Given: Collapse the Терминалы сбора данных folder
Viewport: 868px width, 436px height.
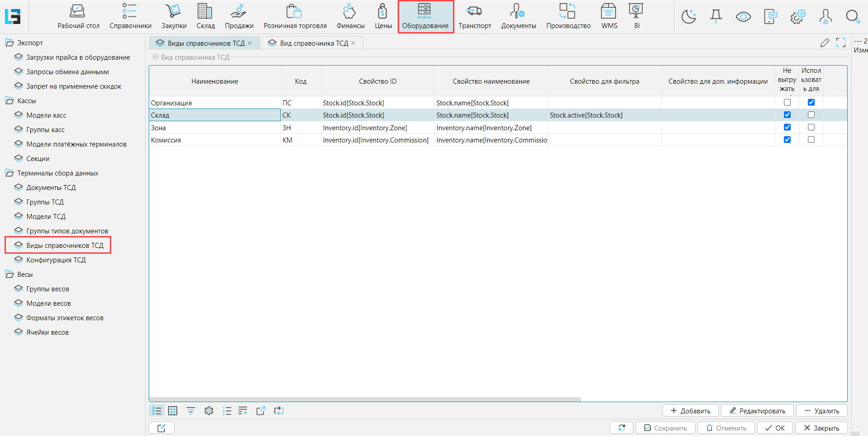Looking at the screenshot, I should [9, 173].
